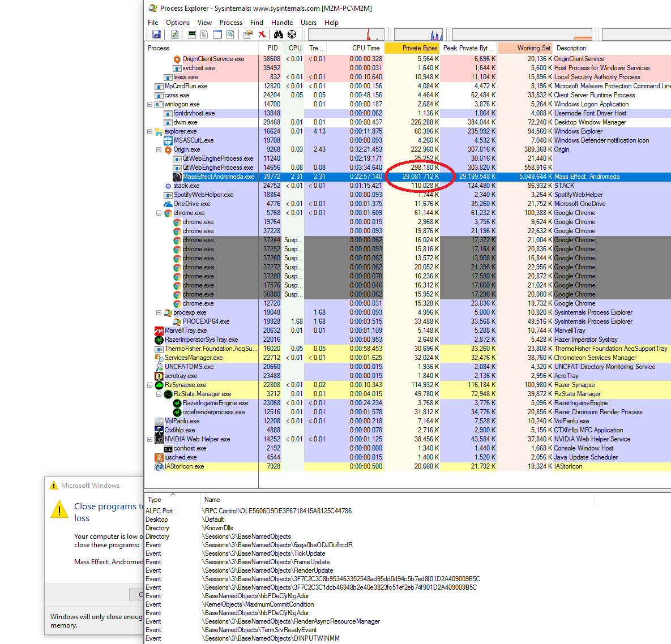Click the Save toolbar icon

coord(156,35)
